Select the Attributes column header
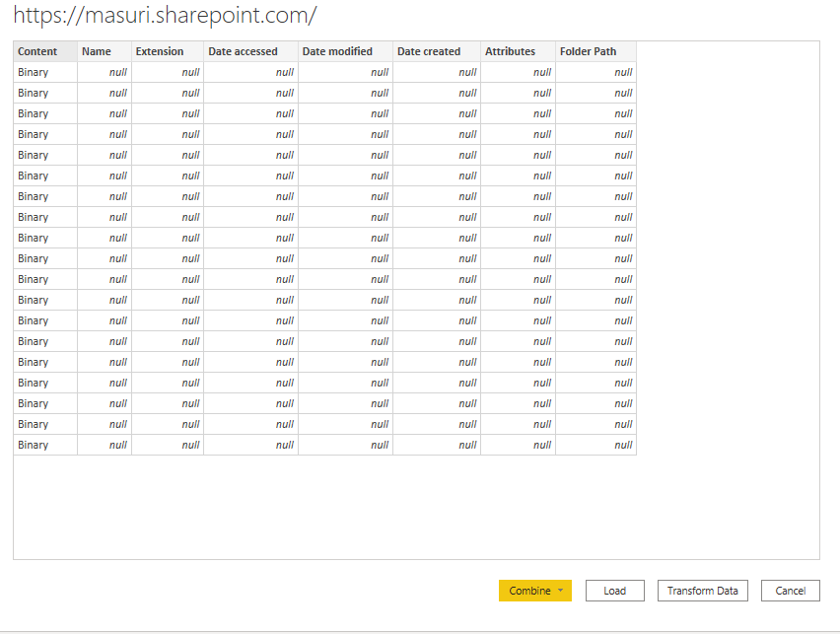The image size is (840, 634). pos(518,51)
